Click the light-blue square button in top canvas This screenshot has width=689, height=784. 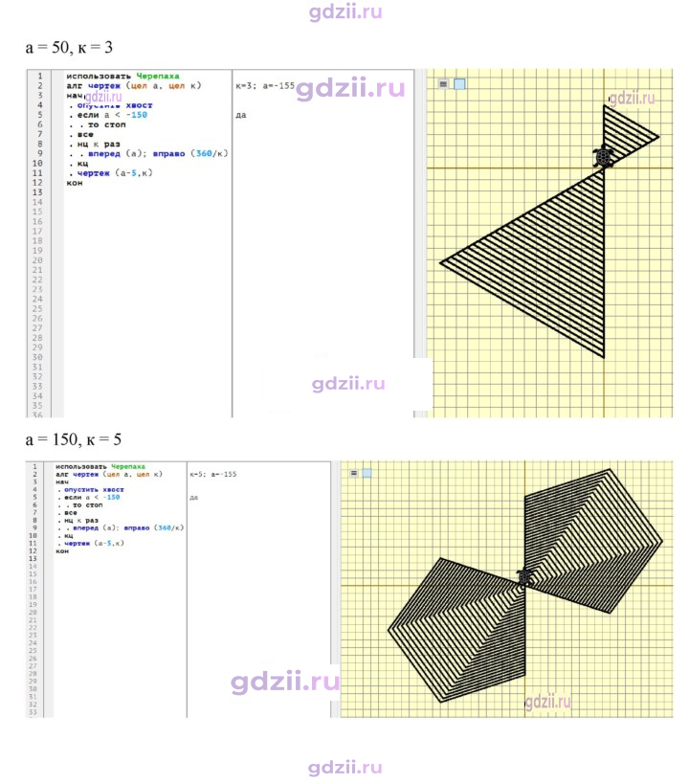(459, 84)
